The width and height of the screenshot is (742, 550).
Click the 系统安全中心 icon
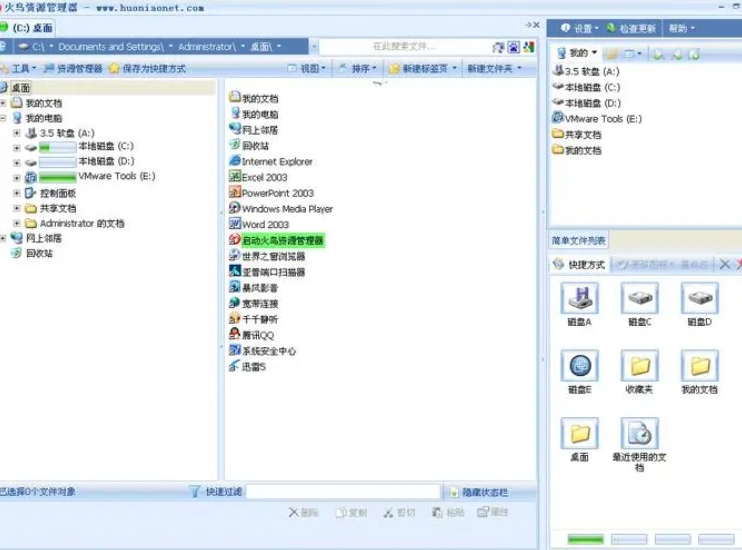(235, 350)
